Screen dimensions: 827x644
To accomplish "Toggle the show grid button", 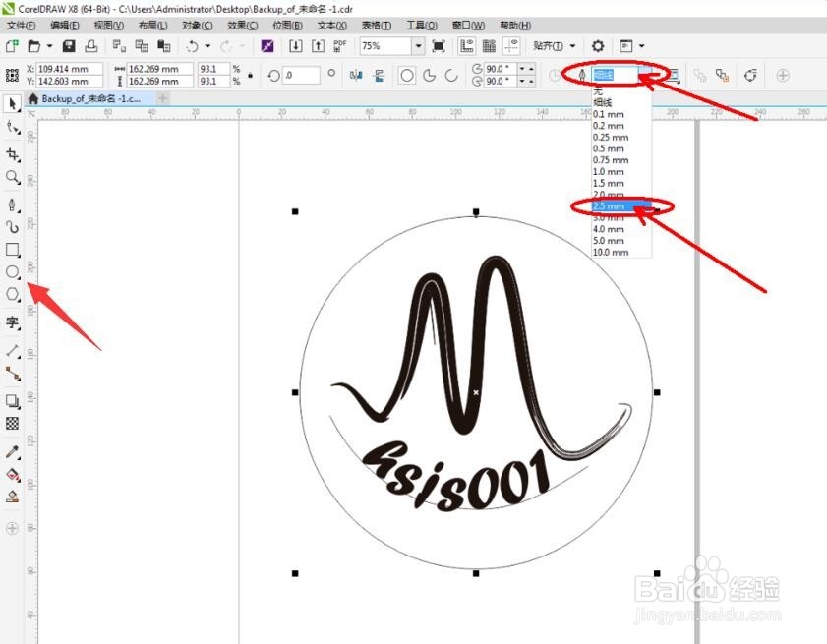I will (490, 46).
